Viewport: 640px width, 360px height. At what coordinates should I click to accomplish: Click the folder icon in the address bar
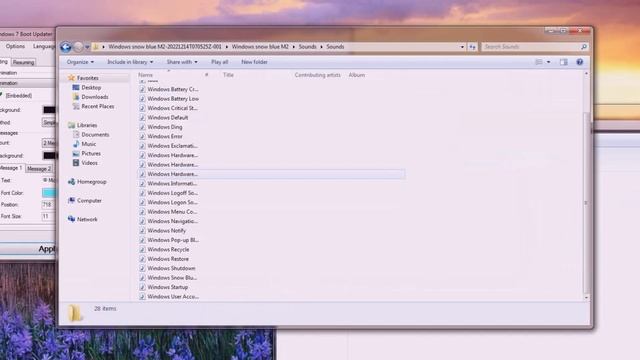point(96,47)
